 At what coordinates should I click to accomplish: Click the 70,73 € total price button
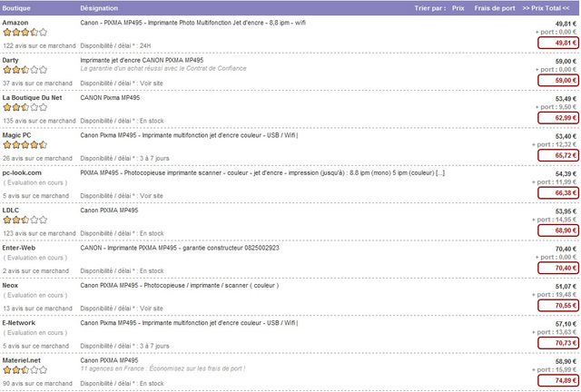point(558,343)
